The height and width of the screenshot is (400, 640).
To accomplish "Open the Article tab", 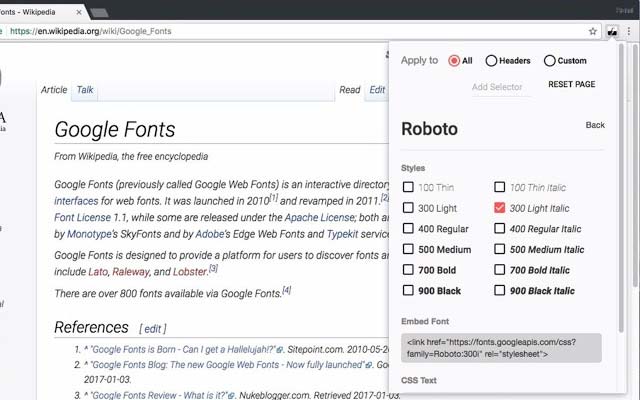I will (x=54, y=90).
